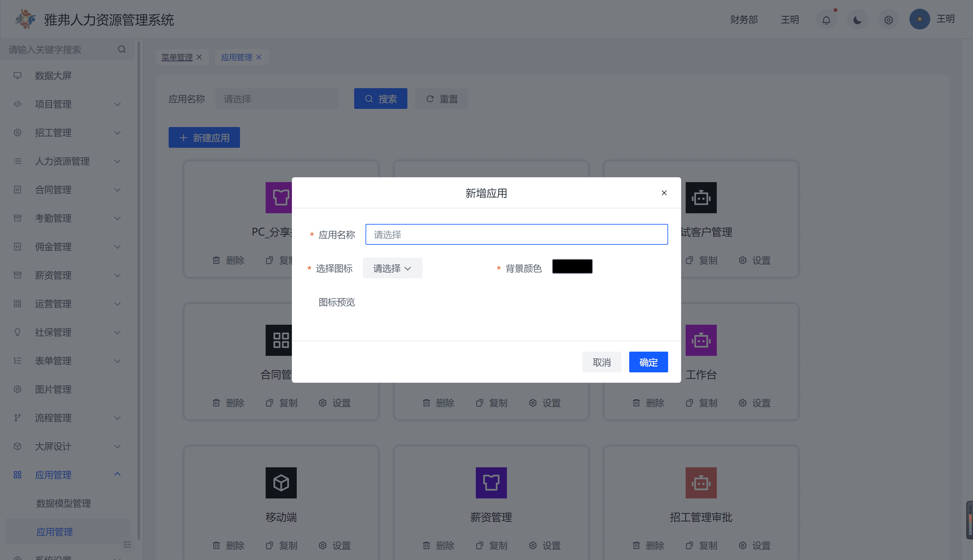Copy the 招工管理审批 app
This screenshot has height=560, width=973.
pyautogui.click(x=702, y=545)
